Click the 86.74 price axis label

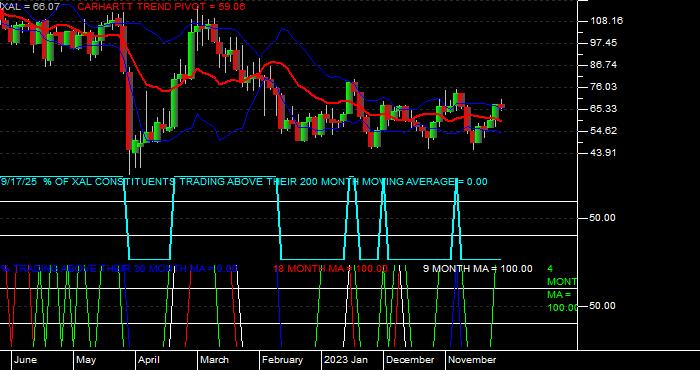[x=604, y=65]
